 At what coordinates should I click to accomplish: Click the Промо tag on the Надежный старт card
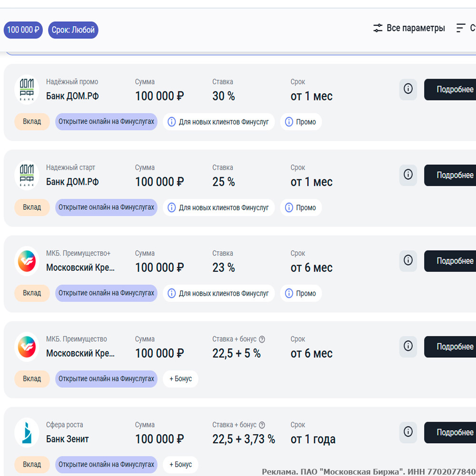pos(301,208)
